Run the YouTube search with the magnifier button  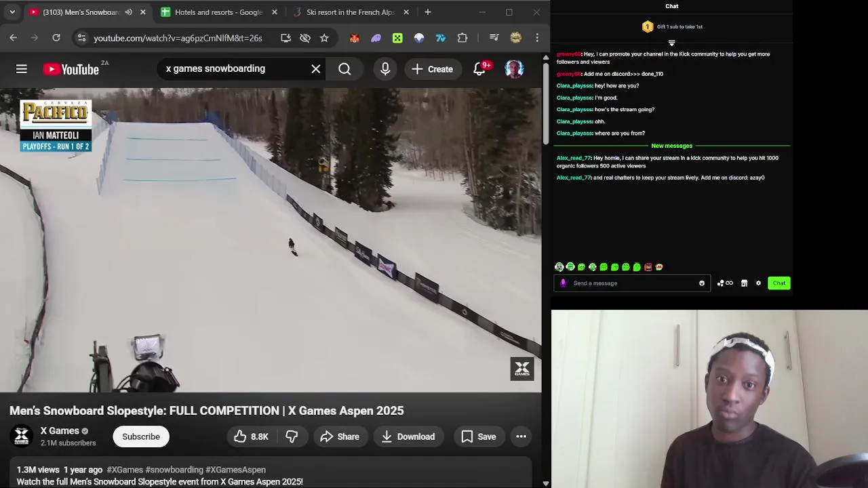click(x=344, y=68)
